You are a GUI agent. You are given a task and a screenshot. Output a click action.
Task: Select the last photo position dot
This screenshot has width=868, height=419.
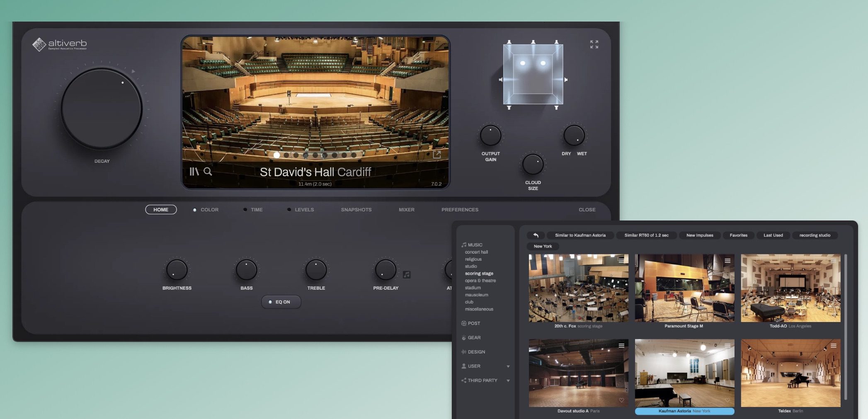coord(354,155)
